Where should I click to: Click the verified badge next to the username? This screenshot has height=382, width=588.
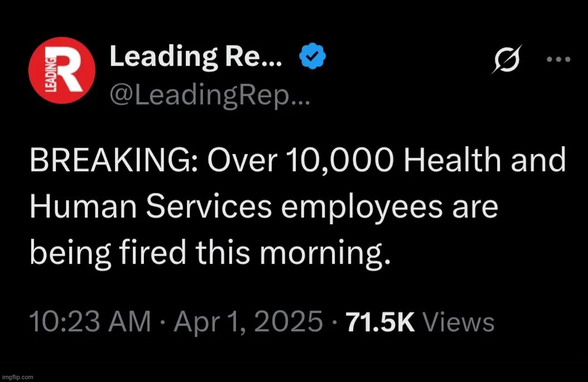(x=312, y=55)
